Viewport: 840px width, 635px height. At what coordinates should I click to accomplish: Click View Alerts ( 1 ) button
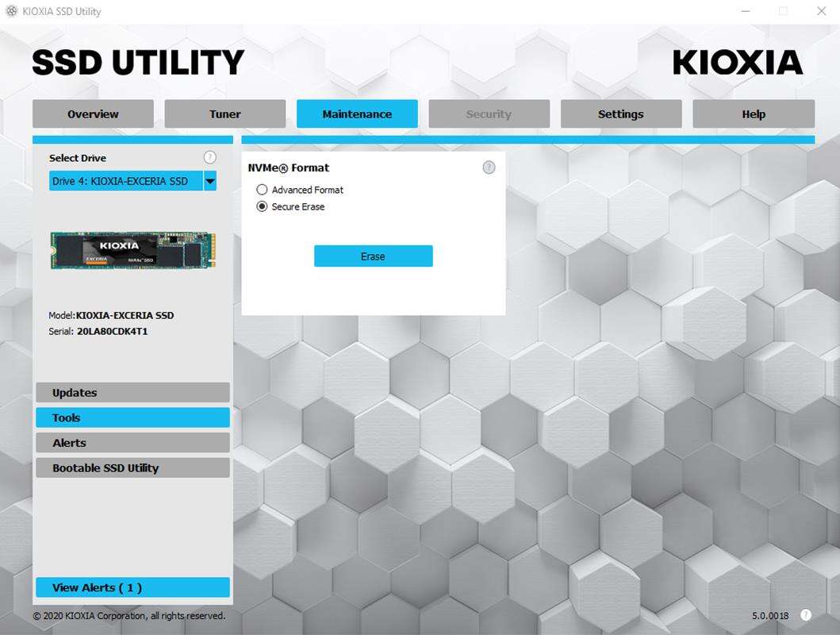pos(132,587)
